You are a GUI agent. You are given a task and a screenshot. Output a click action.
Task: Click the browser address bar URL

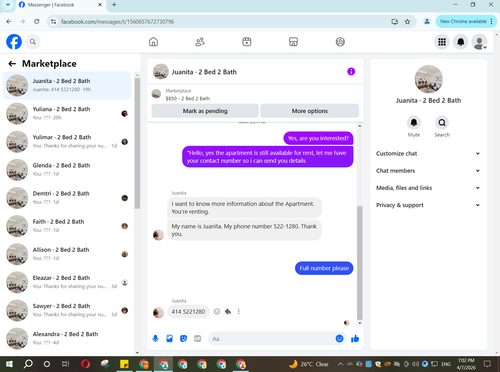click(x=117, y=22)
